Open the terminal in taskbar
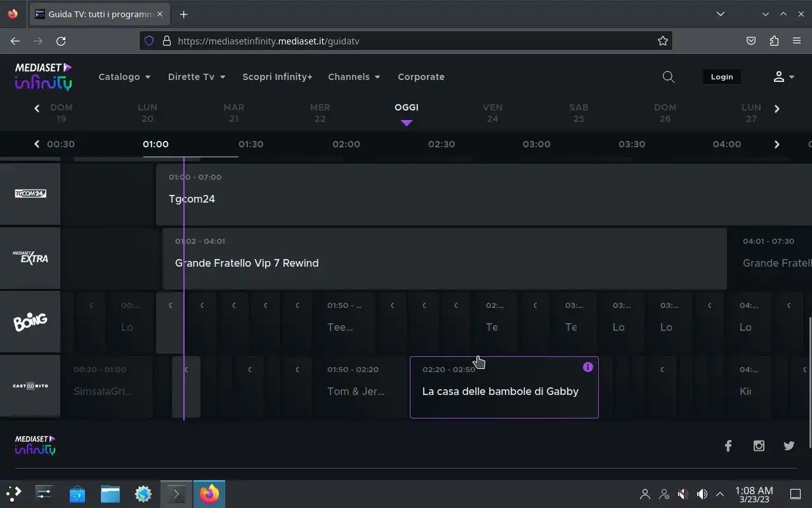The height and width of the screenshot is (508, 812). [x=176, y=493]
